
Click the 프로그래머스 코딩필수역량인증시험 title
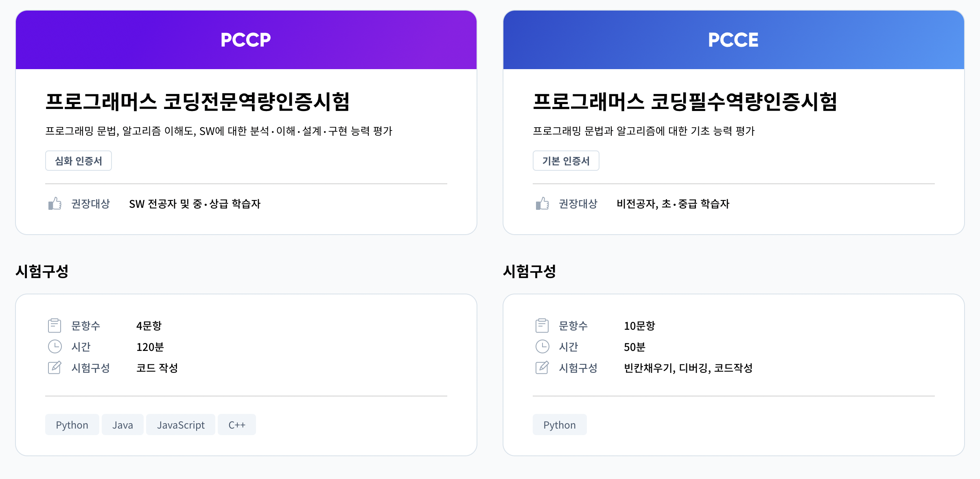(x=685, y=101)
